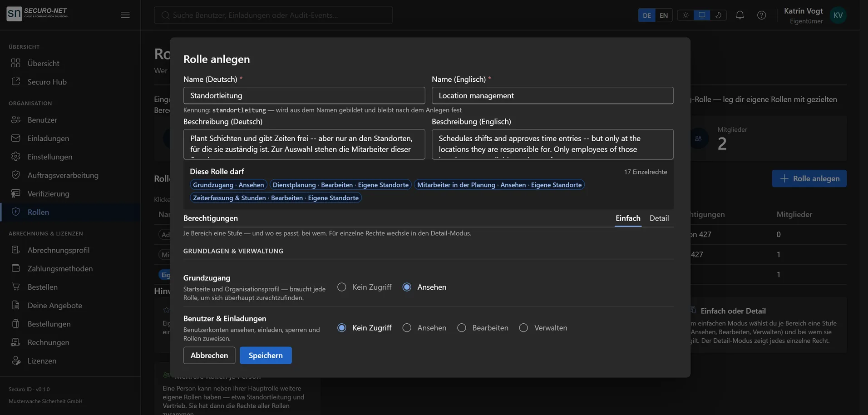The width and height of the screenshot is (868, 415).
Task: Click the Beschreibung (Englisch) text area
Action: pos(552,144)
